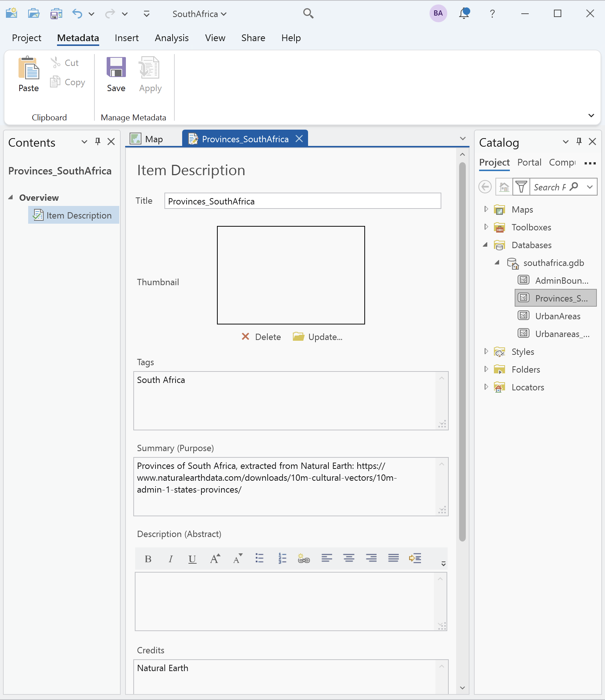Image resolution: width=605 pixels, height=700 pixels.
Task: Open the Help question mark
Action: [492, 14]
